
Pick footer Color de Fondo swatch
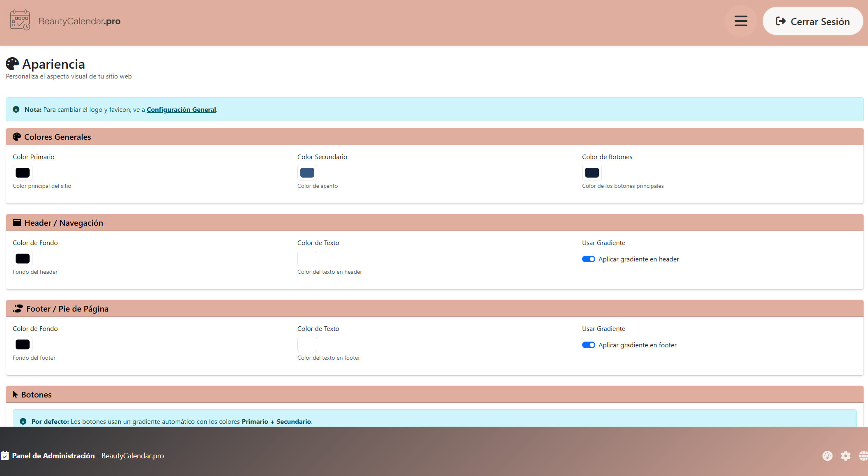[x=23, y=344]
